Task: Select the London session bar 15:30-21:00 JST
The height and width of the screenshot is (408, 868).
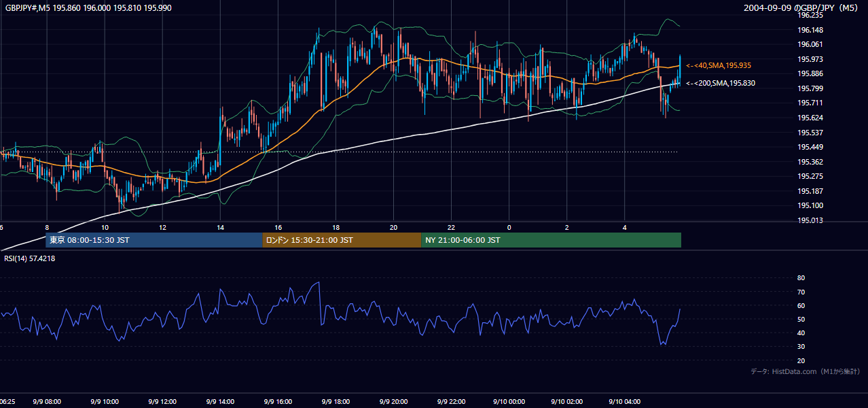Action: tap(342, 240)
